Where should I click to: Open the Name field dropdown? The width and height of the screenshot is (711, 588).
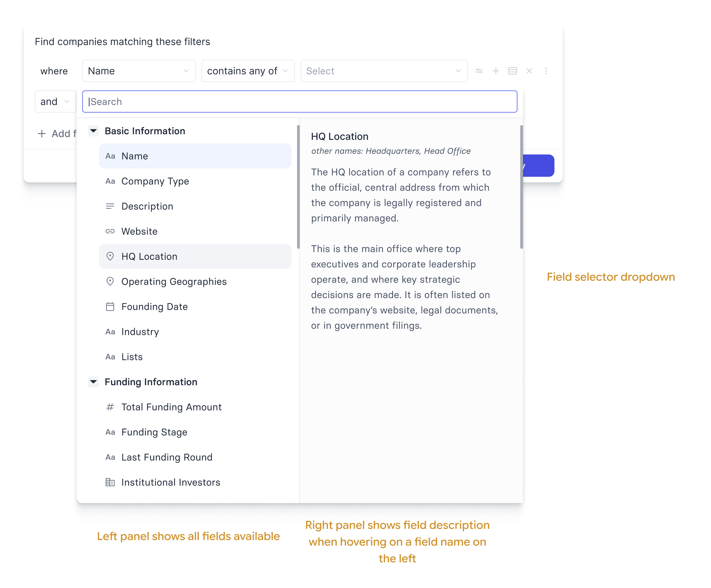139,71
